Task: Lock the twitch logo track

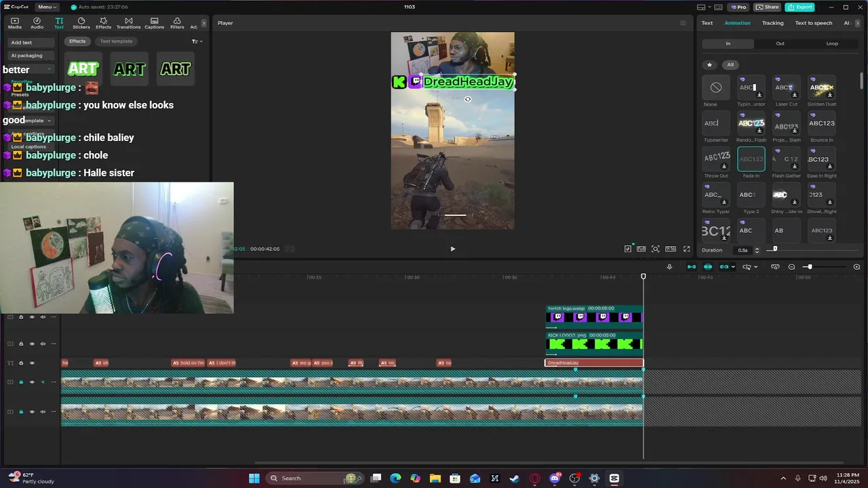Action: [20, 317]
